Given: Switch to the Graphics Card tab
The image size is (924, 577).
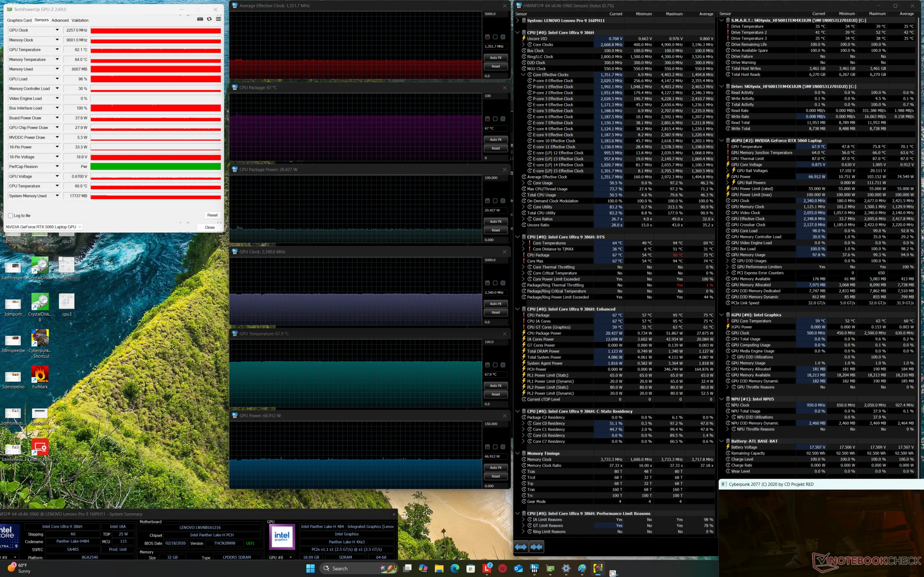Looking at the screenshot, I should (19, 20).
